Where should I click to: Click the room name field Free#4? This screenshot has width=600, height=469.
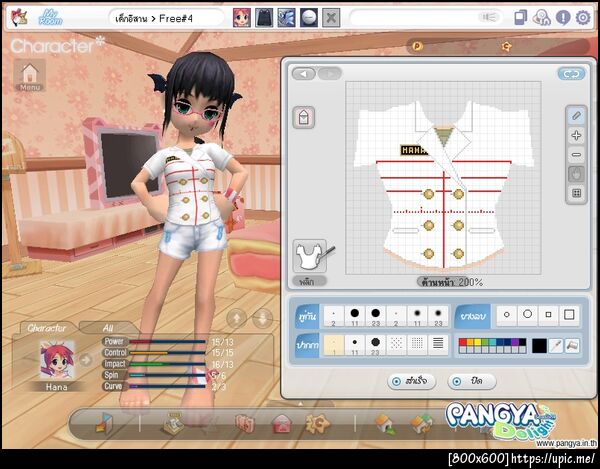pos(166,18)
